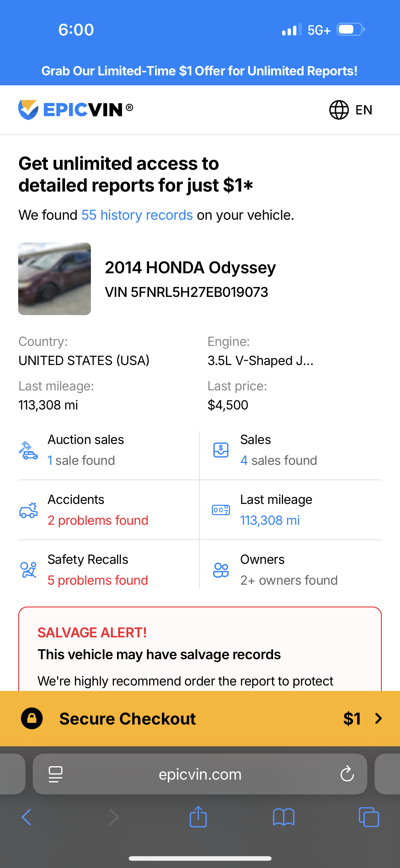Open the language selector globe icon
Screen dimensions: 400x868
338,110
